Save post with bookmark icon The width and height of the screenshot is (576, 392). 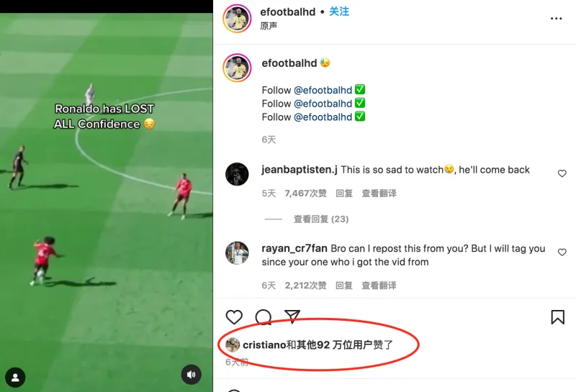[x=557, y=317]
